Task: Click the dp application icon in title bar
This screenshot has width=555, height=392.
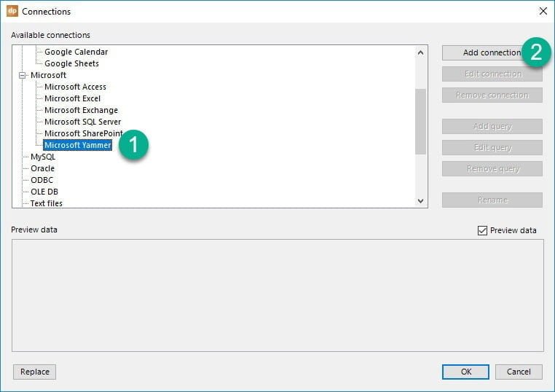Action: point(12,11)
